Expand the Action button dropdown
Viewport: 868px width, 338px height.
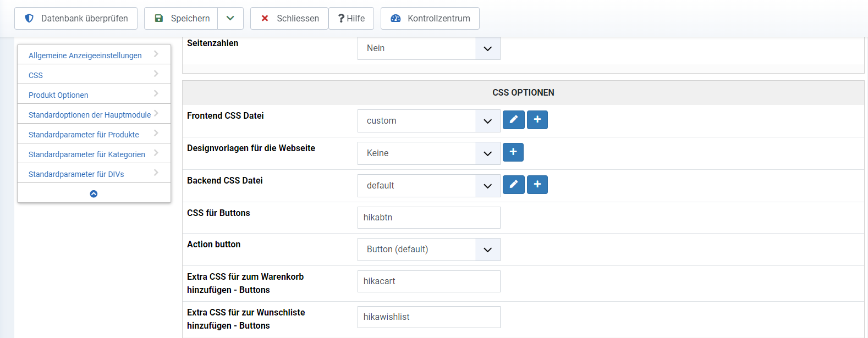coord(429,250)
